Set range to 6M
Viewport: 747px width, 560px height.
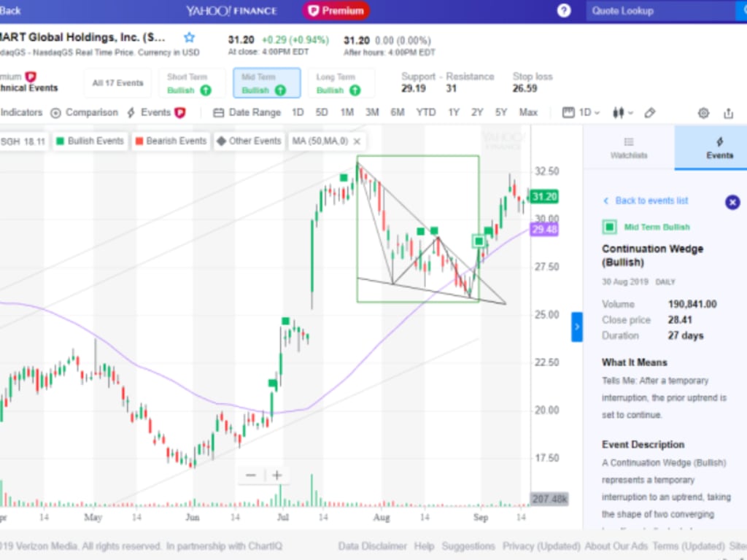point(398,113)
